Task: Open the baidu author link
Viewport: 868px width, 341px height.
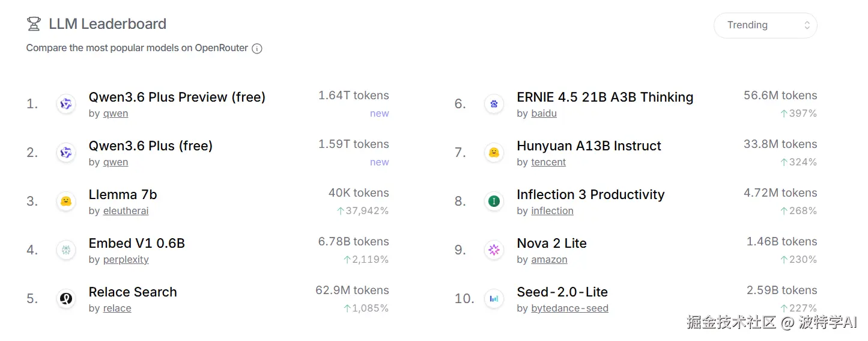Action: (544, 114)
